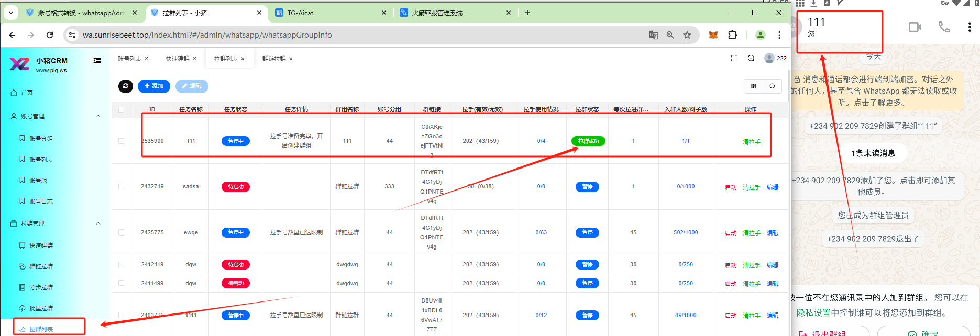Click 清拉手 in the 拉群成功 row
This screenshot has height=336, width=980.
click(x=752, y=142)
